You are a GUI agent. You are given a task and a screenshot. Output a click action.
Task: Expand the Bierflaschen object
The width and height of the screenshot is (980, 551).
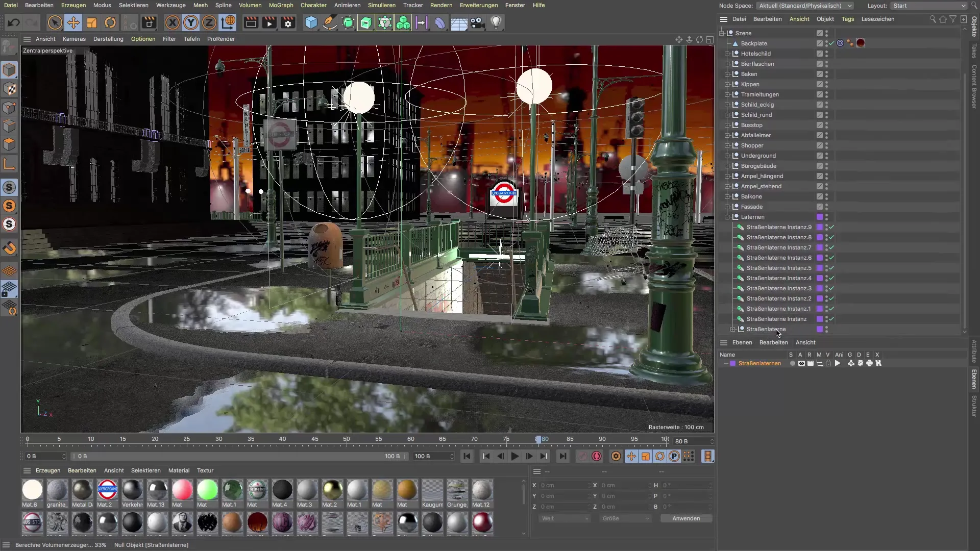click(727, 64)
